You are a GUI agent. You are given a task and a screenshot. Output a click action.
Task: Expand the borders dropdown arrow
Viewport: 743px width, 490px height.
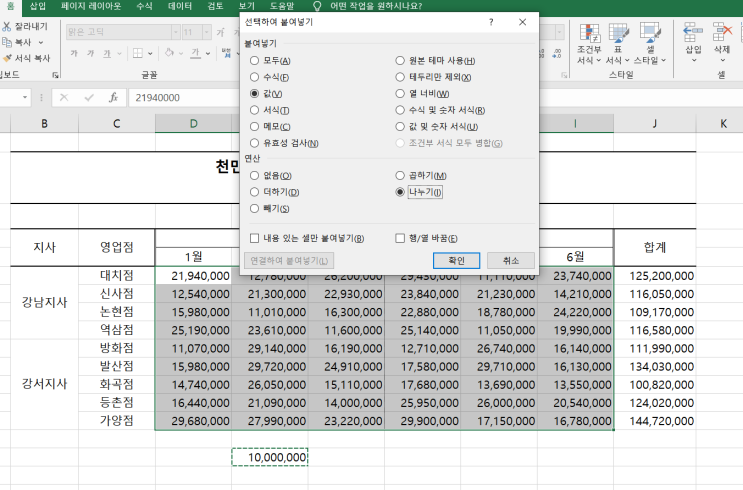pos(150,54)
